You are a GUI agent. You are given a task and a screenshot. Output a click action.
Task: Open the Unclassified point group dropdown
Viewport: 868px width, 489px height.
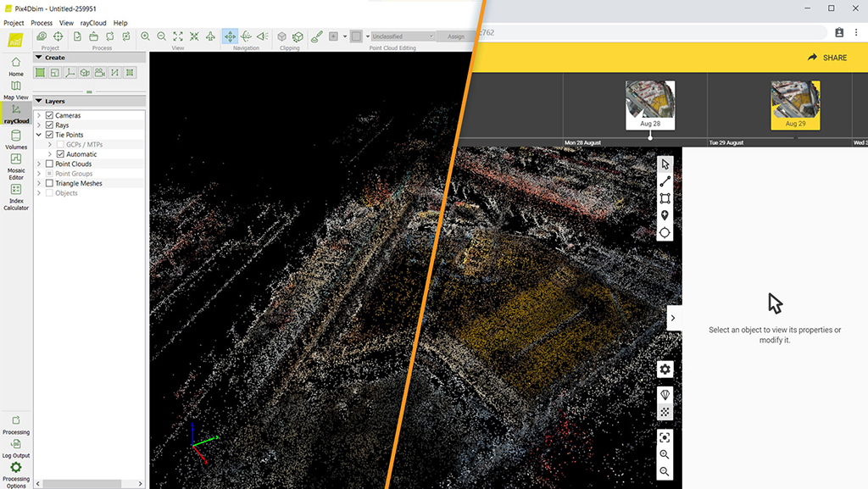[403, 36]
